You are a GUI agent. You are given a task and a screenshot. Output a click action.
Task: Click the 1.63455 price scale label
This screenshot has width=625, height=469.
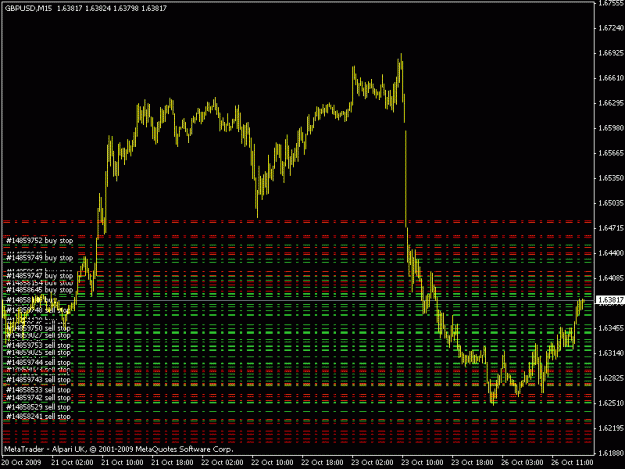[x=610, y=328]
